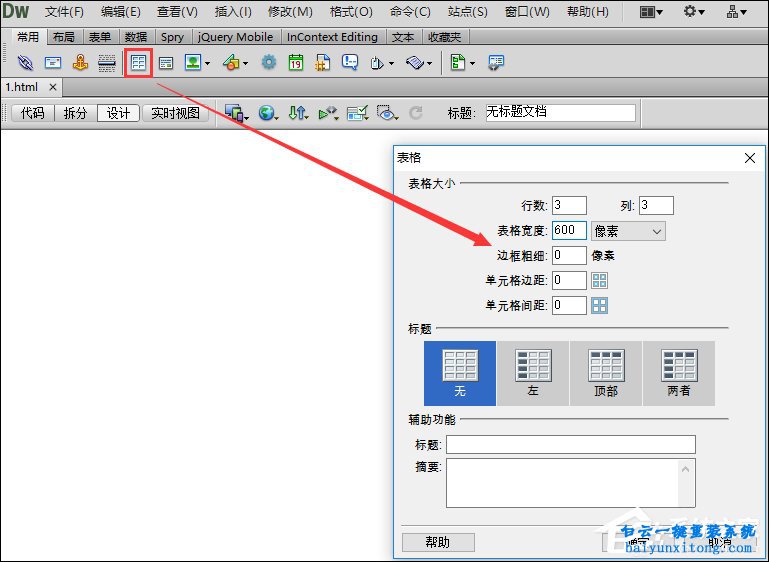Open the 文件(F) menu

click(x=64, y=12)
